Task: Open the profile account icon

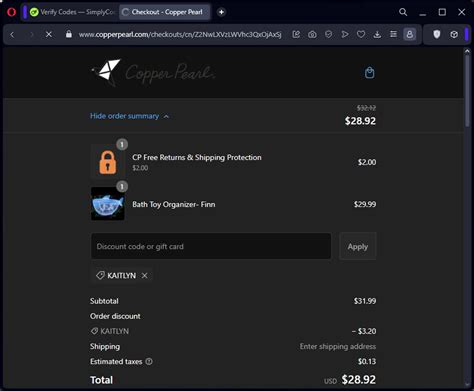Action: tap(410, 34)
